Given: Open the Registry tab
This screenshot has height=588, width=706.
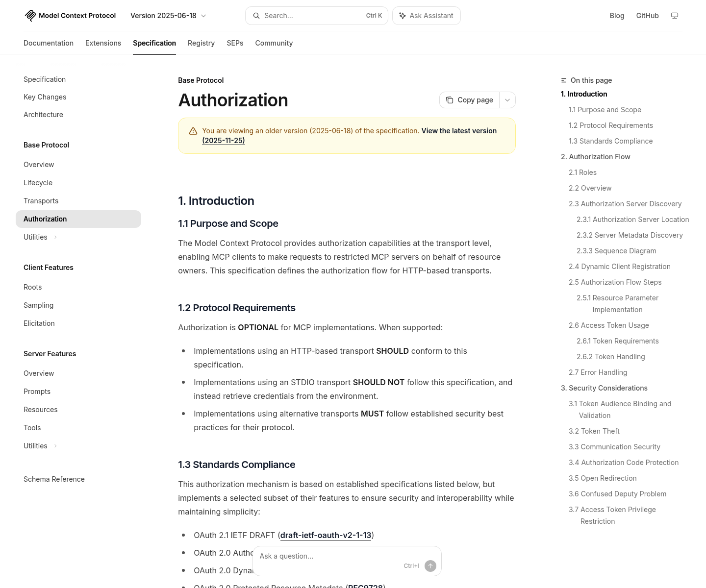Looking at the screenshot, I should pos(201,43).
